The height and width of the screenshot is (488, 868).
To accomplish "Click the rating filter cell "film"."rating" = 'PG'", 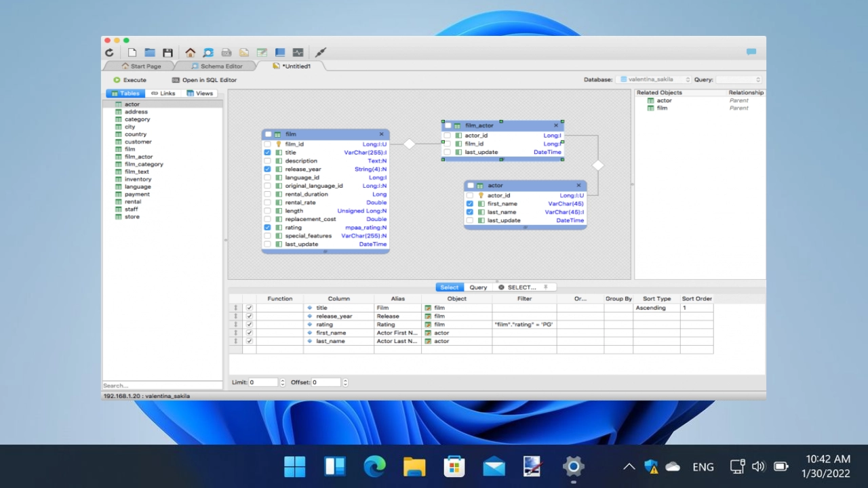I will pos(524,325).
